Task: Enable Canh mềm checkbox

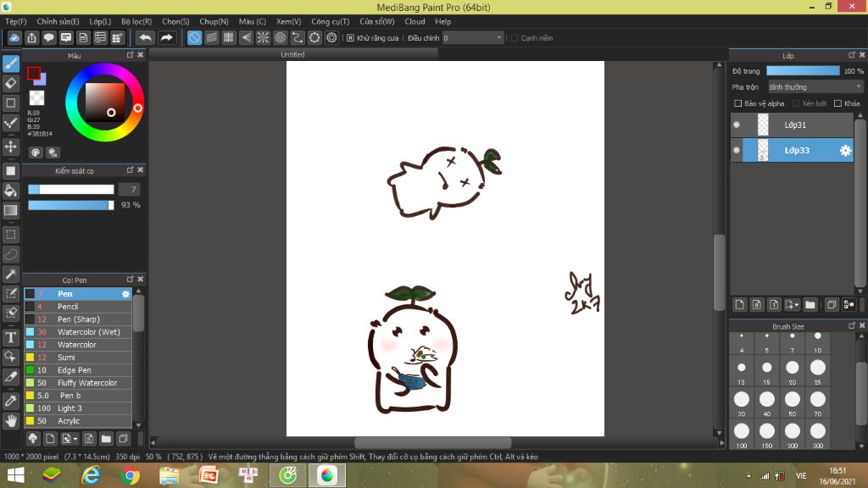Action: (515, 37)
